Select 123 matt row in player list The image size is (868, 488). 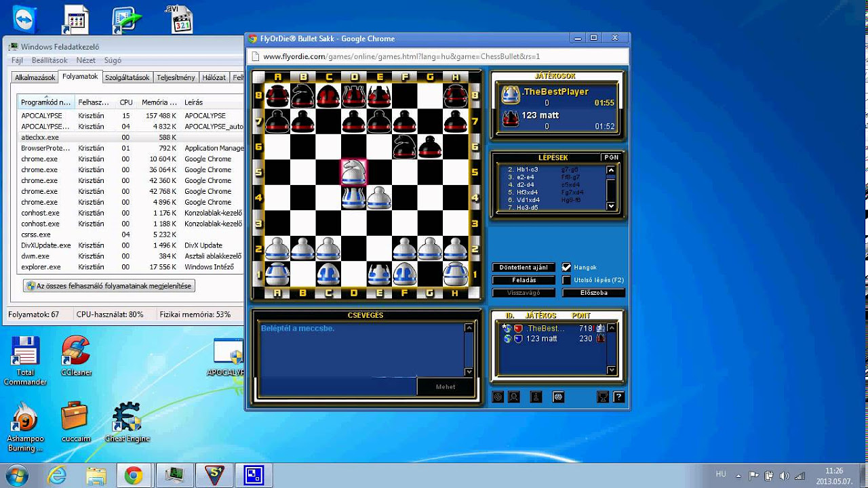(x=553, y=338)
